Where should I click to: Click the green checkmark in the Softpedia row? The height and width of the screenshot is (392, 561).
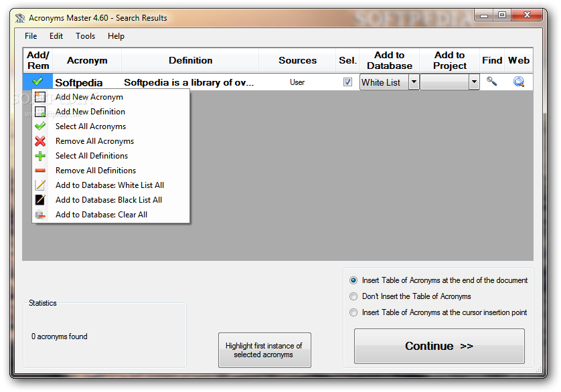tap(37, 82)
